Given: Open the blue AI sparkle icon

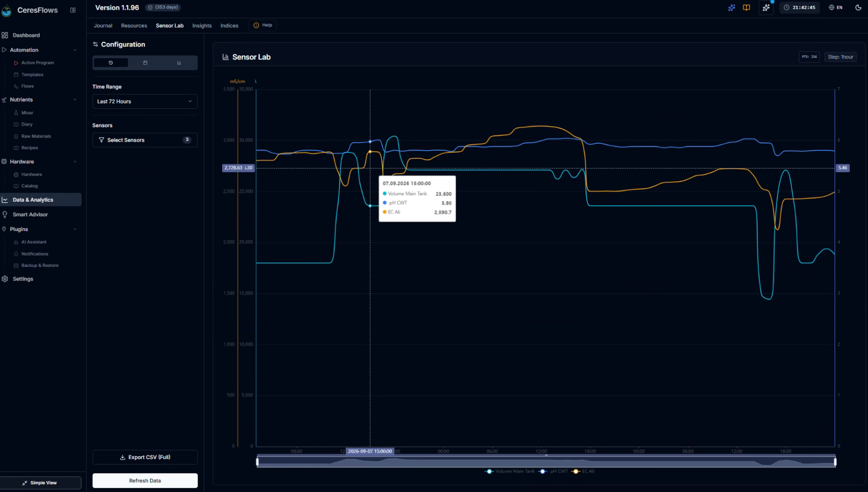Looking at the screenshot, I should (731, 7).
